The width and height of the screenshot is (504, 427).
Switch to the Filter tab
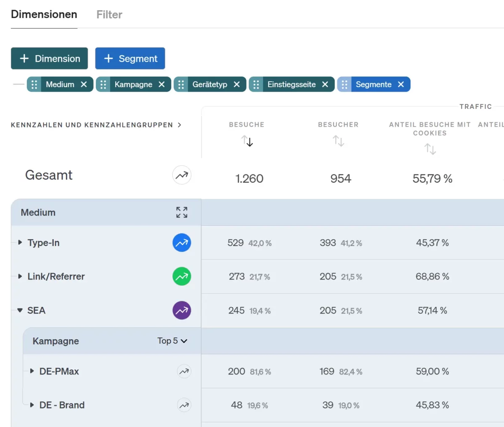[109, 15]
